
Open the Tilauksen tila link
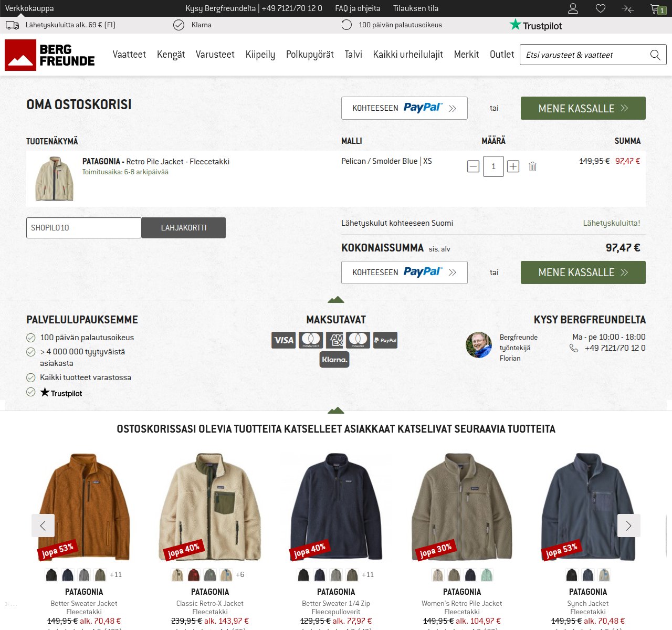pyautogui.click(x=416, y=8)
